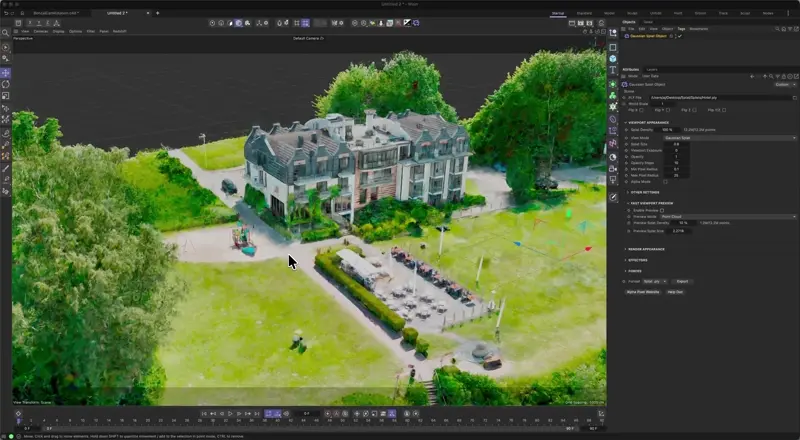Viewport: 800px width, 440px height.
Task: Click the filter icon in Objects manager
Action: (790, 29)
